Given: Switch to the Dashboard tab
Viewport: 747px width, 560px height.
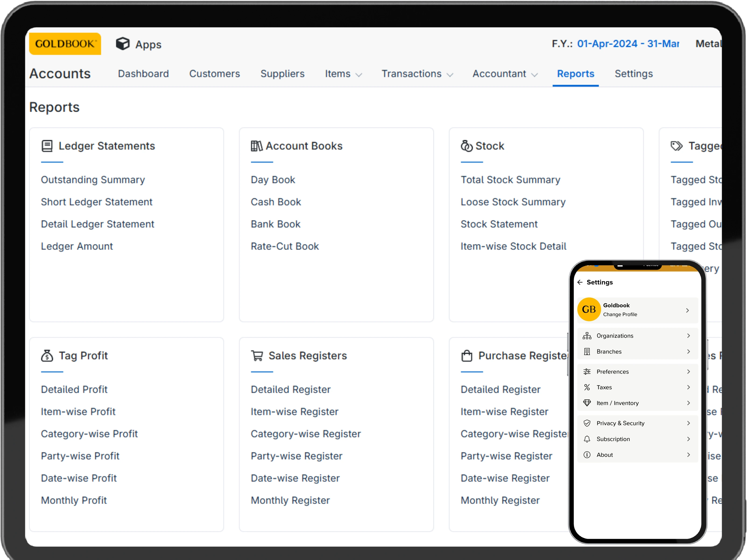Looking at the screenshot, I should pyautogui.click(x=143, y=74).
